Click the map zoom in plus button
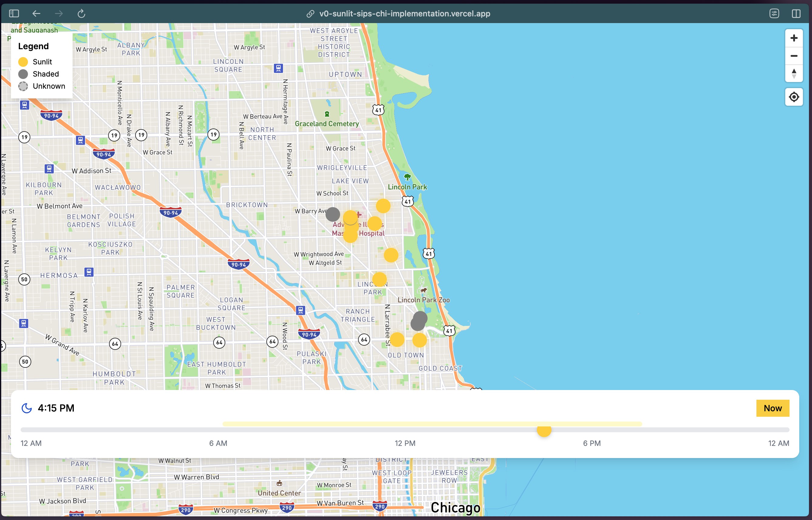Image resolution: width=812 pixels, height=520 pixels. point(794,38)
